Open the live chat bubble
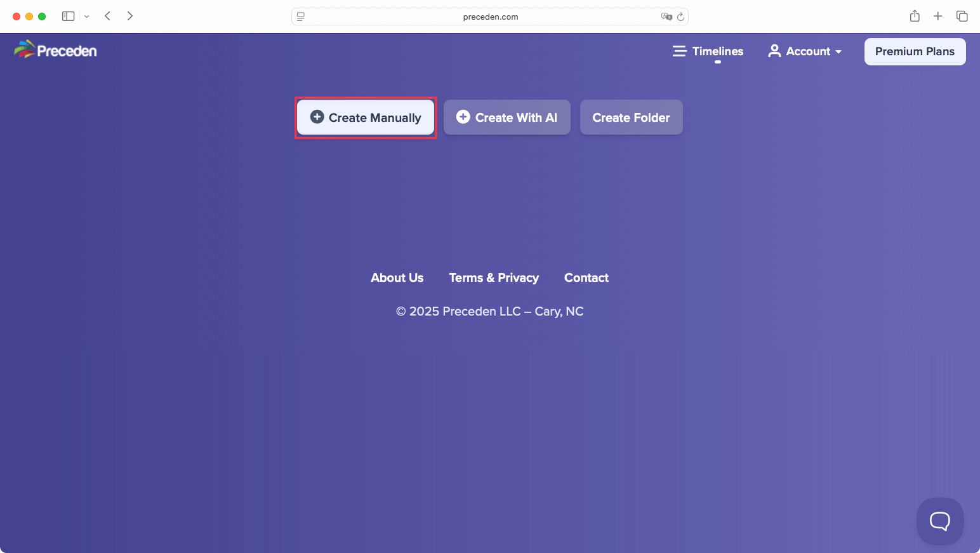Viewport: 980px width, 553px height. 939,521
